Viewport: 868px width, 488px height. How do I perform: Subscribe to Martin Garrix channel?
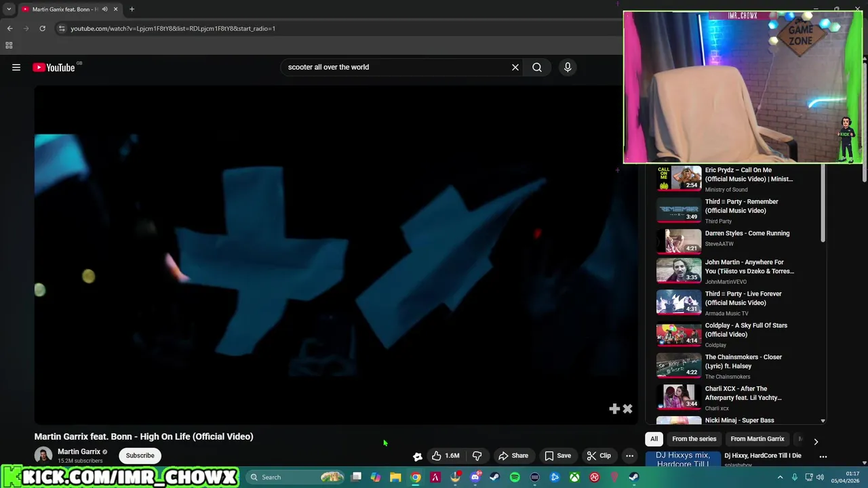coord(140,455)
